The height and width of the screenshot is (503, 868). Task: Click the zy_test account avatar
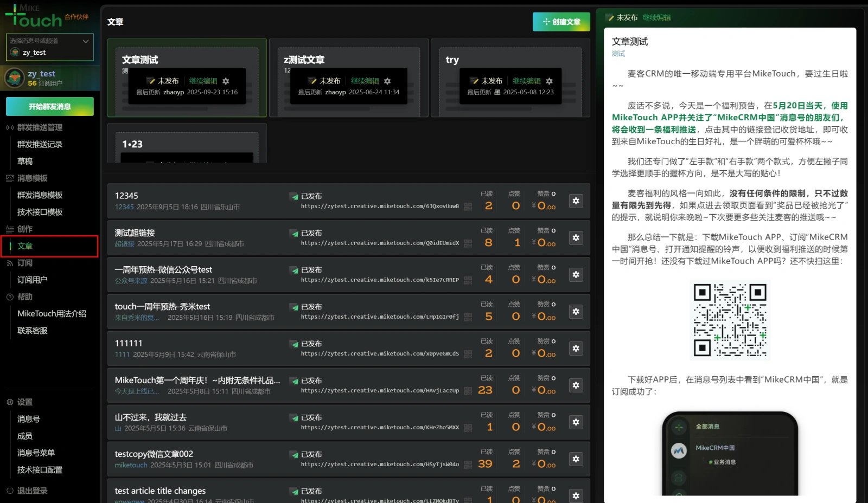15,78
